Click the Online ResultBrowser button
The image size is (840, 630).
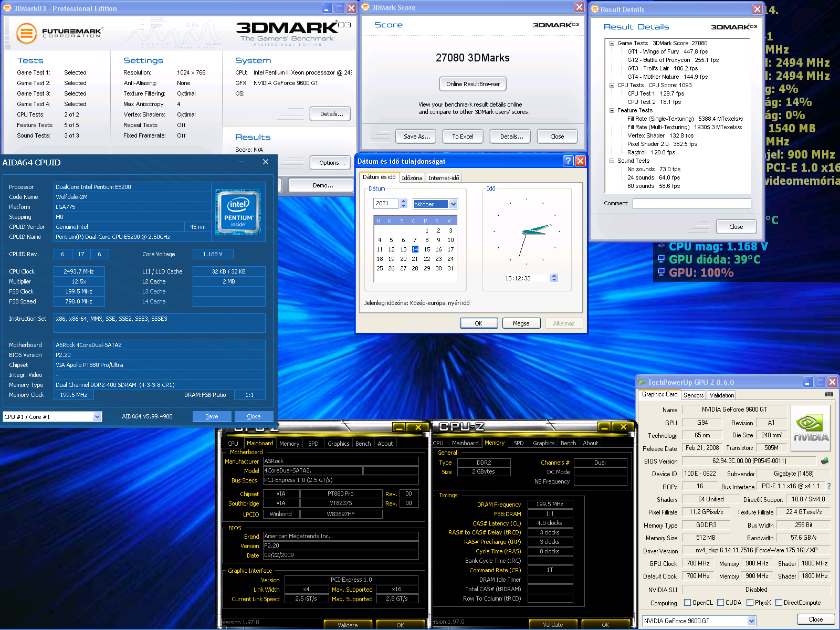pyautogui.click(x=473, y=84)
